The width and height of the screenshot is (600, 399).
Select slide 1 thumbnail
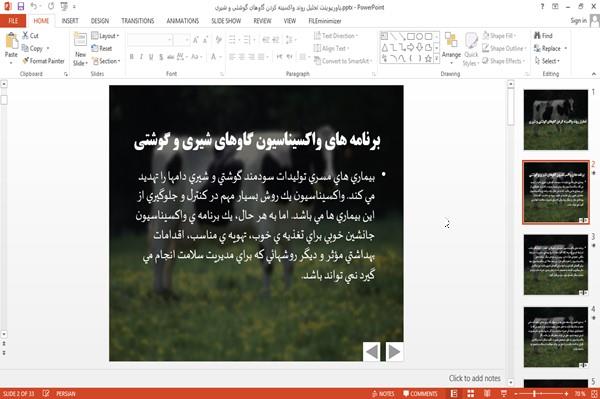[556, 120]
